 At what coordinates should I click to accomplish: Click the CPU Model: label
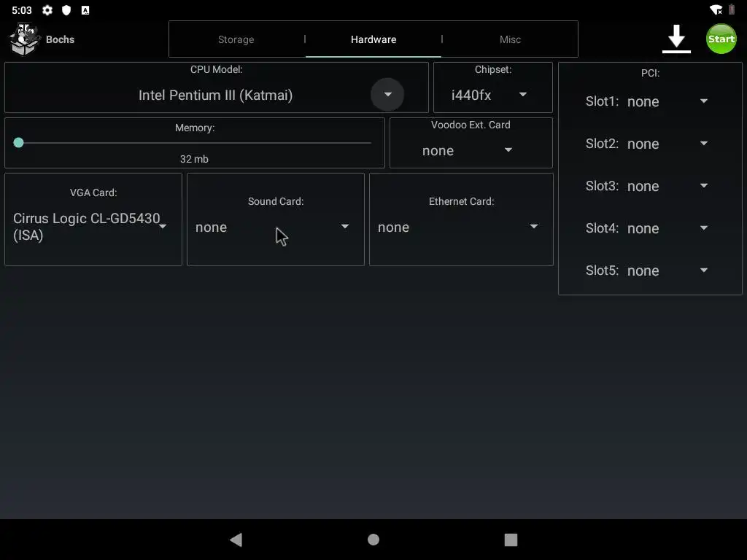point(216,69)
